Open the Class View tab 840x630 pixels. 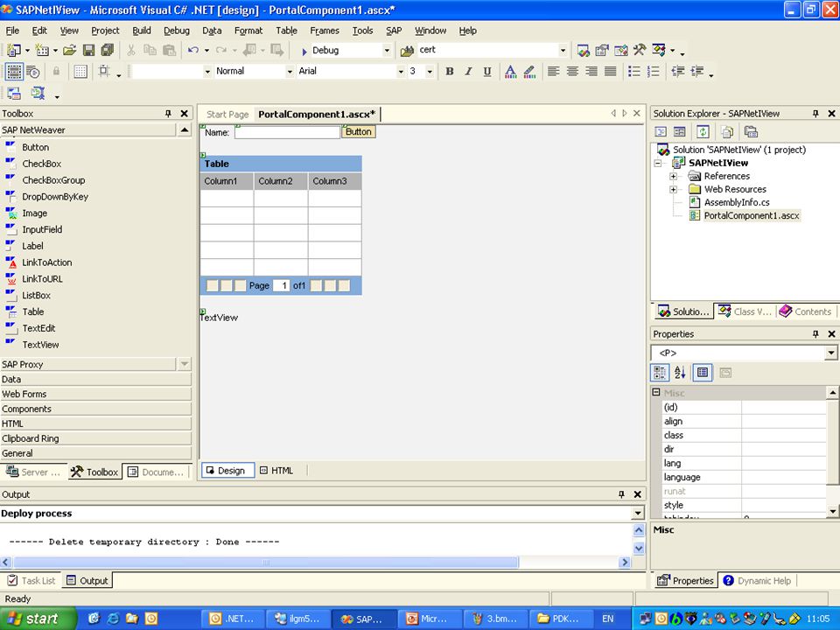[x=745, y=311]
